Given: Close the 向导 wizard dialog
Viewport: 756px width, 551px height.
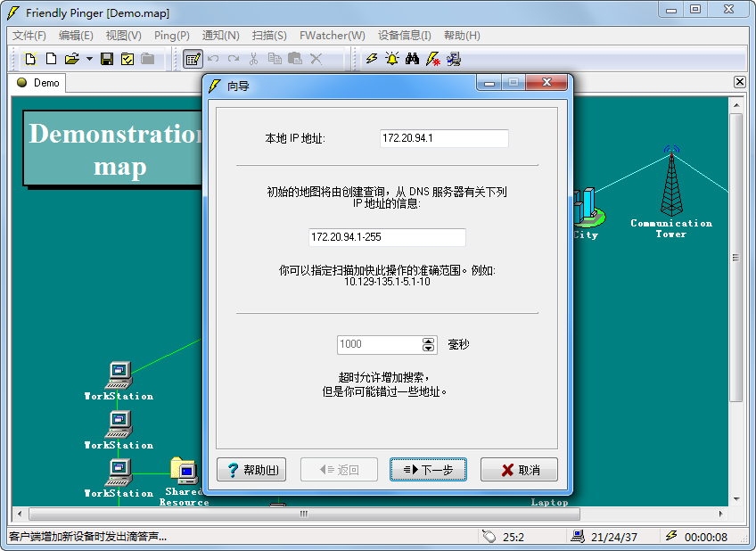Looking at the screenshot, I should point(546,82).
